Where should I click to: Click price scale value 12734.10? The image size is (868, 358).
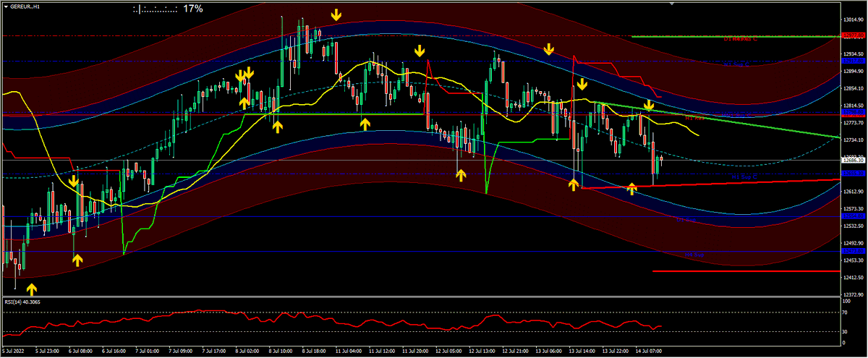854,140
